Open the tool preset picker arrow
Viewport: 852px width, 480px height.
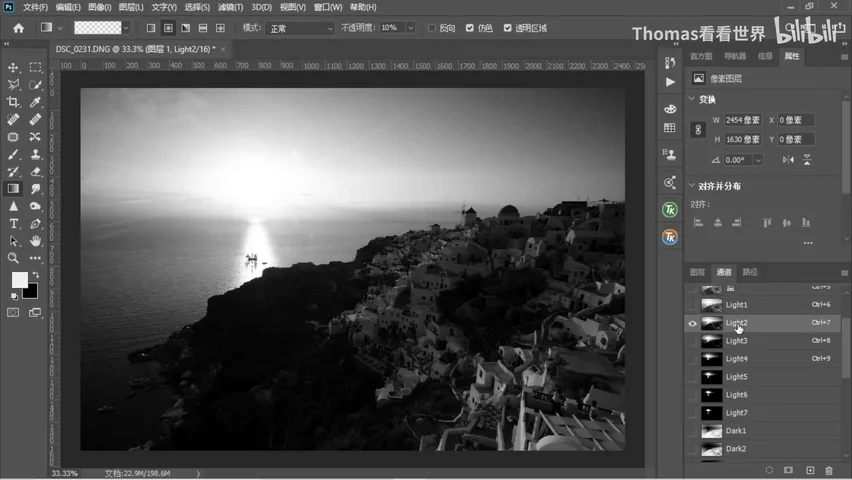pyautogui.click(x=60, y=28)
